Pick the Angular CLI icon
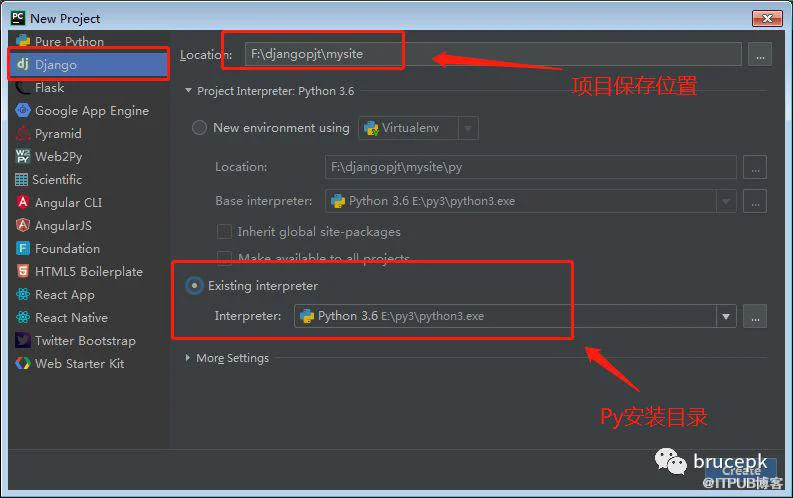This screenshot has height=498, width=793. point(23,202)
